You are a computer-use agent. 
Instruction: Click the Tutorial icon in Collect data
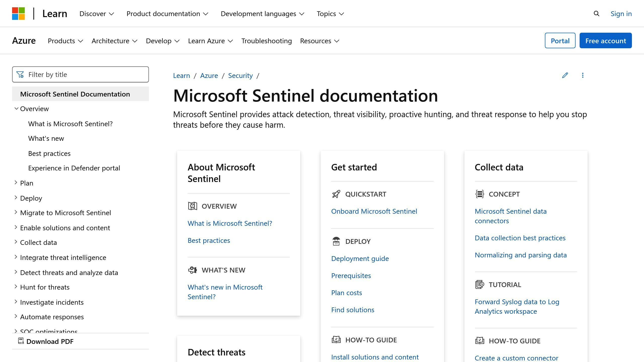click(479, 285)
